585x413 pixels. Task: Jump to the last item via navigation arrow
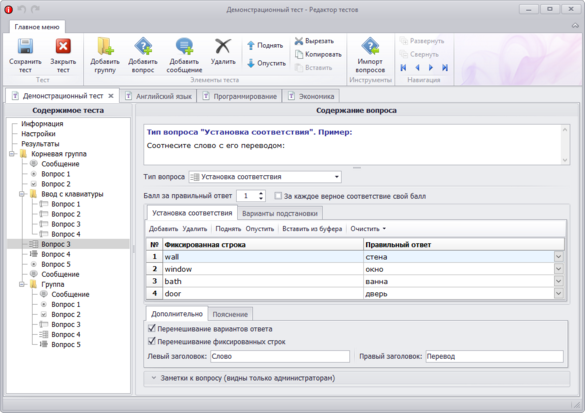coord(445,68)
